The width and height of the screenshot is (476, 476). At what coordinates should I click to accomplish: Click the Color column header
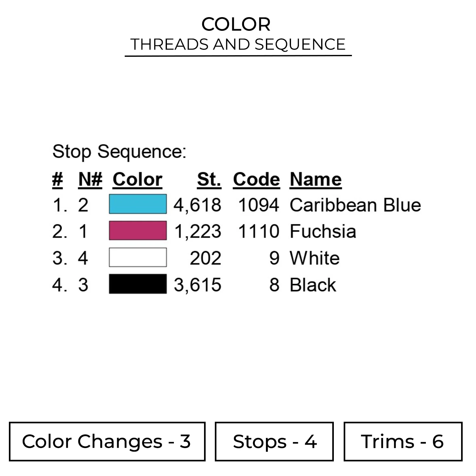137,180
